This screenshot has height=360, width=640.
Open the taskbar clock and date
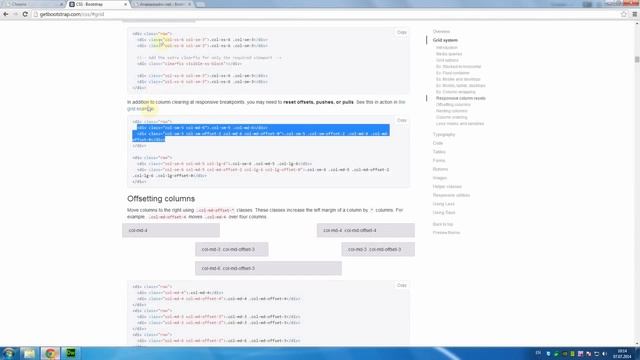pyautogui.click(x=622, y=353)
